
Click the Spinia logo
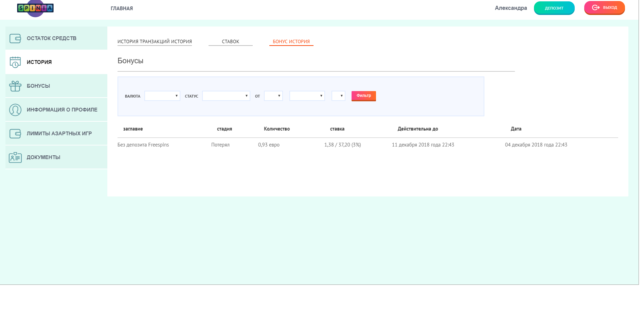[35, 8]
